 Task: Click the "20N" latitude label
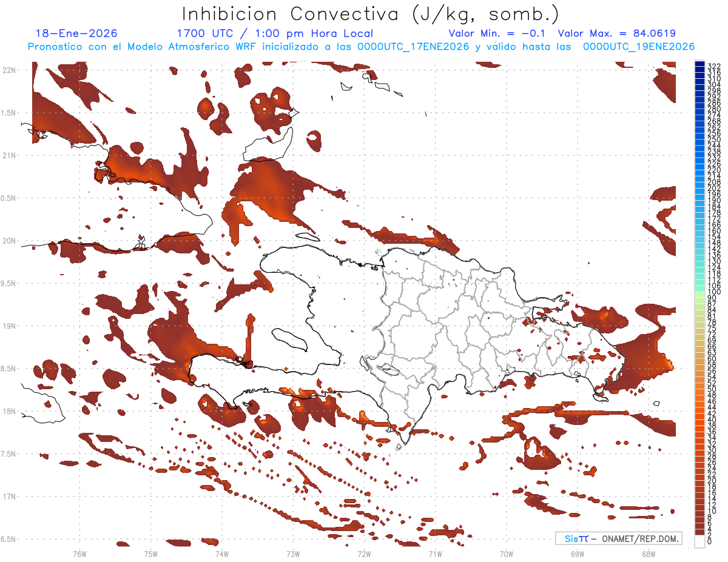pos(8,241)
